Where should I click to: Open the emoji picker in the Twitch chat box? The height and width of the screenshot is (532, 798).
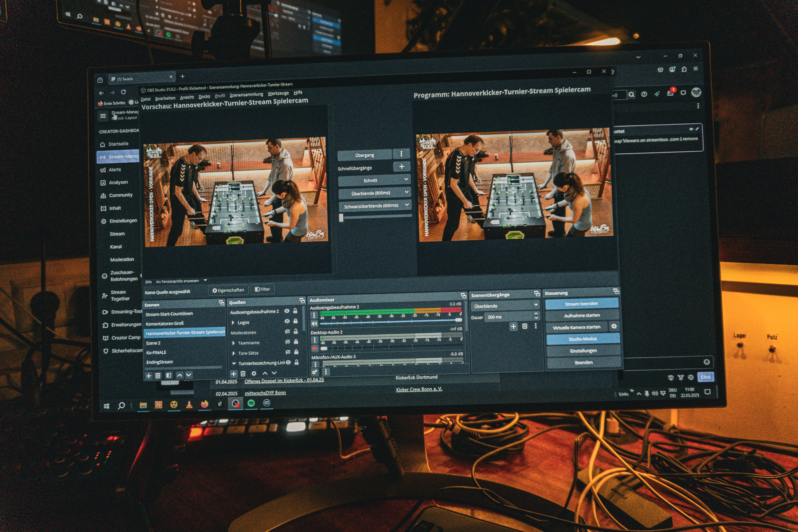coord(707,362)
